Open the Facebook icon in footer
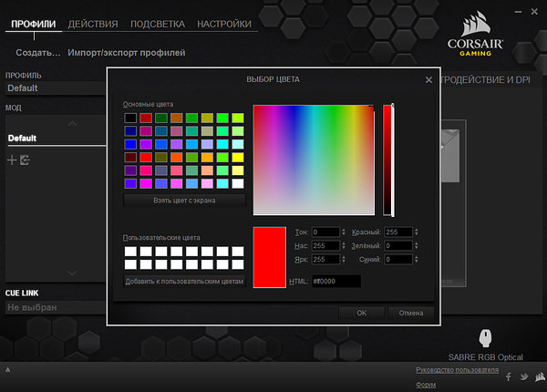 [507, 377]
